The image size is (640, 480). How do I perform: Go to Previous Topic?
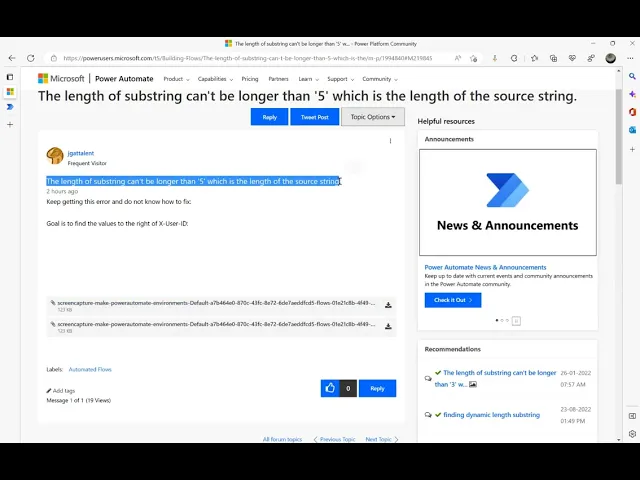[x=334, y=439]
